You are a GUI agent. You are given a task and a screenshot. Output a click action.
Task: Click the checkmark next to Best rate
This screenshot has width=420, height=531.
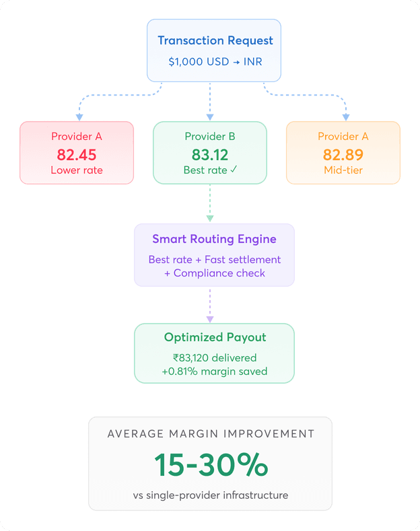pos(233,170)
